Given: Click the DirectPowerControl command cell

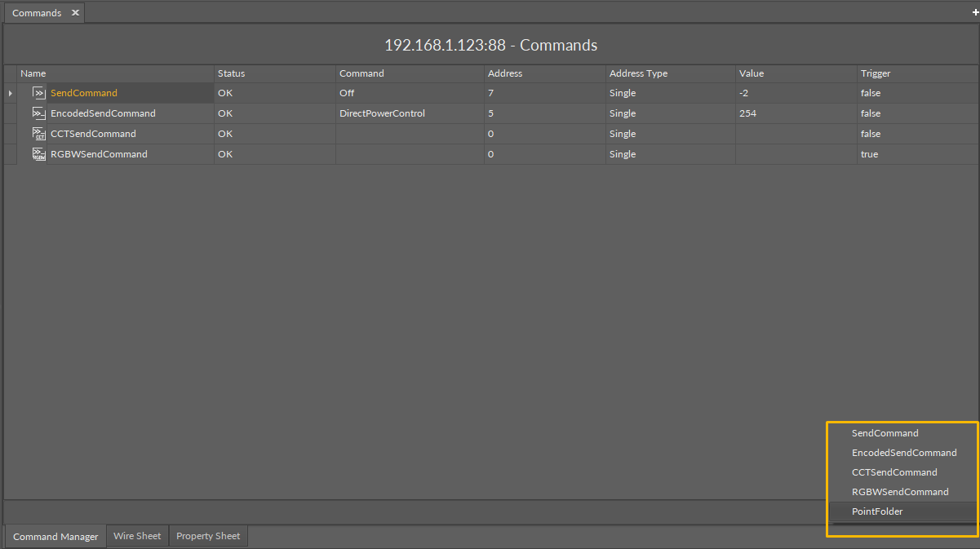Looking at the screenshot, I should click(410, 113).
